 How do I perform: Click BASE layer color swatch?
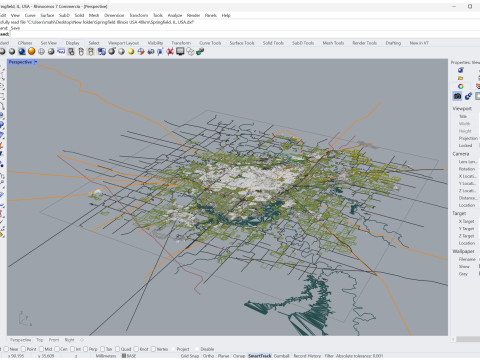click(x=124, y=356)
